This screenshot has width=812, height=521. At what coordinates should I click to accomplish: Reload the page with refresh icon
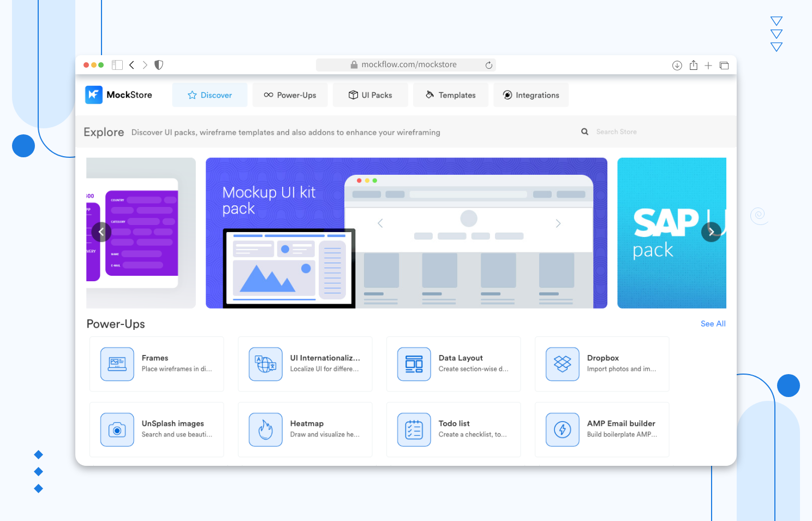tap(489, 65)
